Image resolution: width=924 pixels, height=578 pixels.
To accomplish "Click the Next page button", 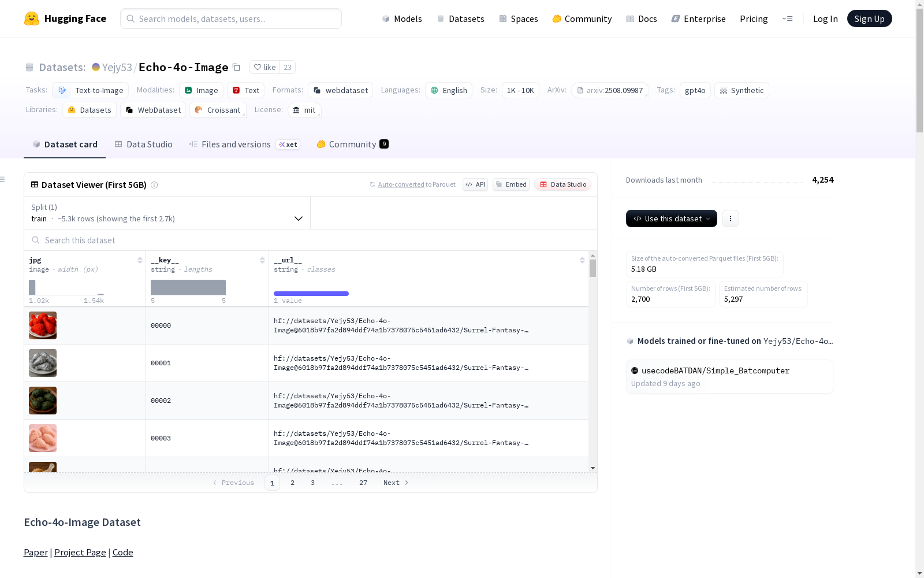I will [x=396, y=483].
